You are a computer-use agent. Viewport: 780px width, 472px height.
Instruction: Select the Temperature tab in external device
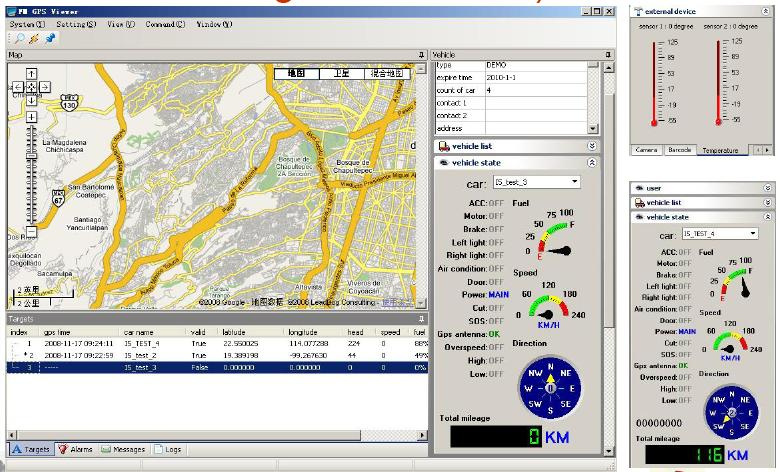[720, 150]
